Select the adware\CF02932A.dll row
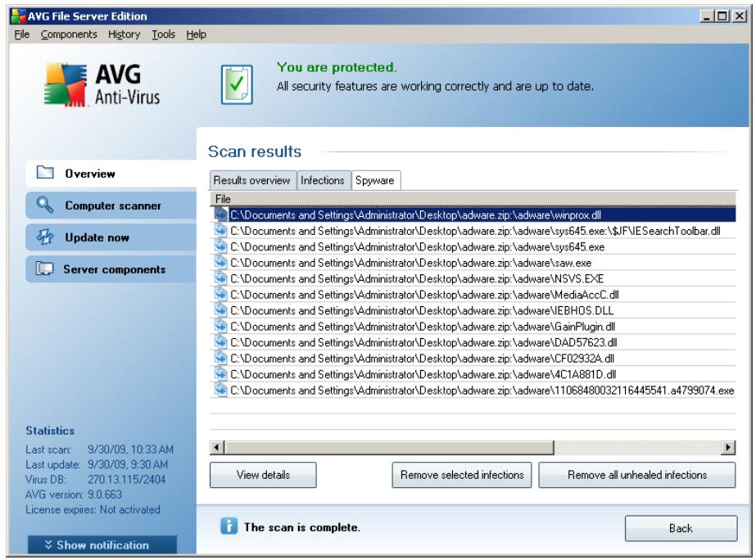The height and width of the screenshot is (560, 756). click(x=473, y=358)
